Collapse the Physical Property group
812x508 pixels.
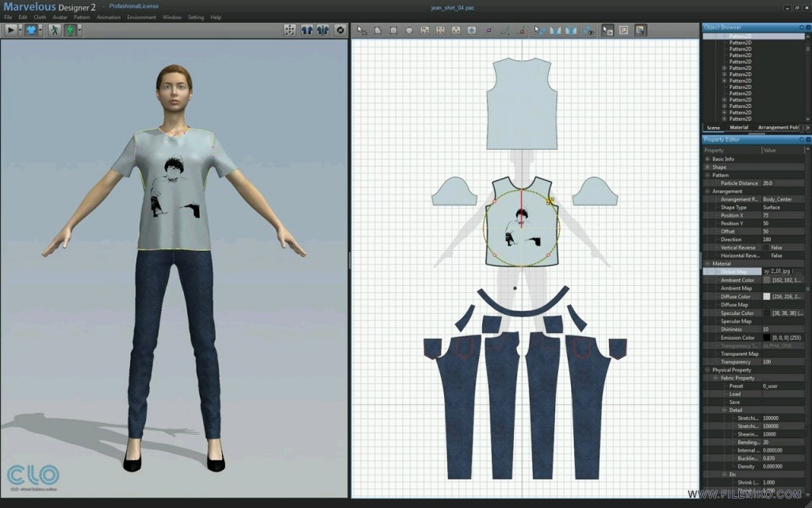pyautogui.click(x=707, y=370)
